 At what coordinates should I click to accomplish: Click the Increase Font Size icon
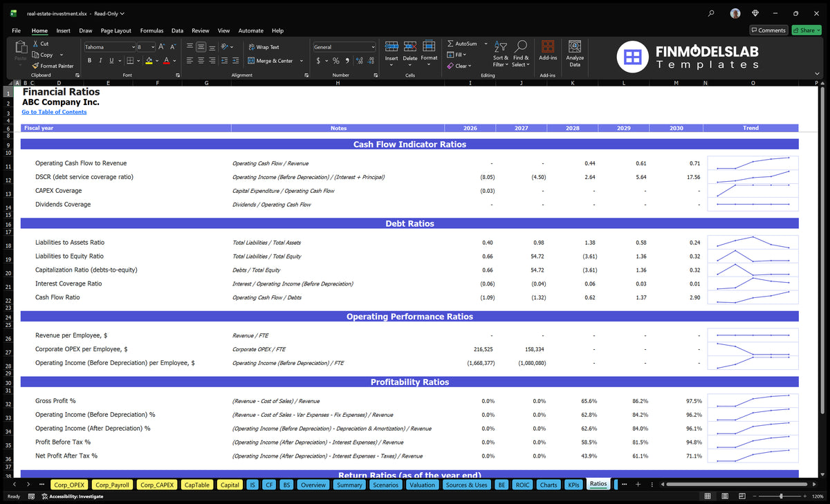coord(162,47)
